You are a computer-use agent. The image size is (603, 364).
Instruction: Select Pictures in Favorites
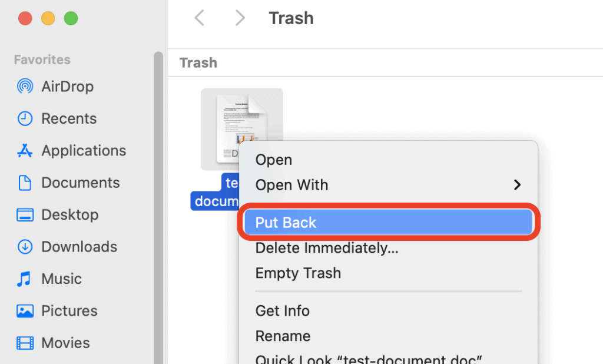68,310
